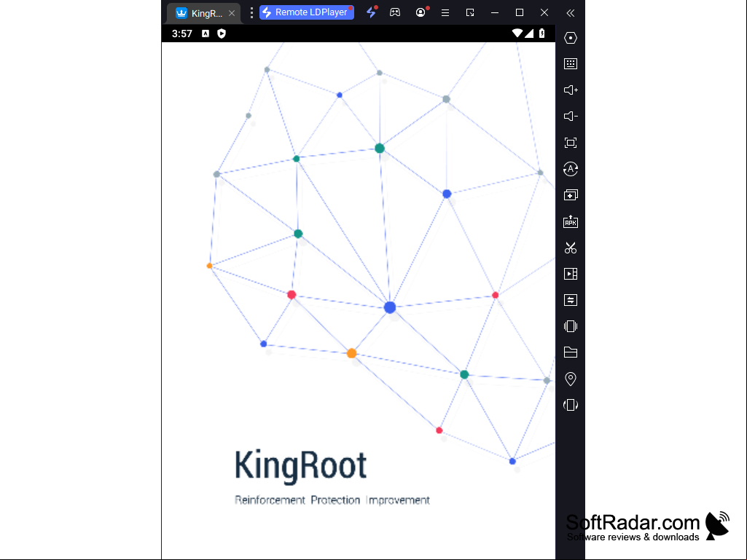Rotate the screen icon

(x=570, y=405)
